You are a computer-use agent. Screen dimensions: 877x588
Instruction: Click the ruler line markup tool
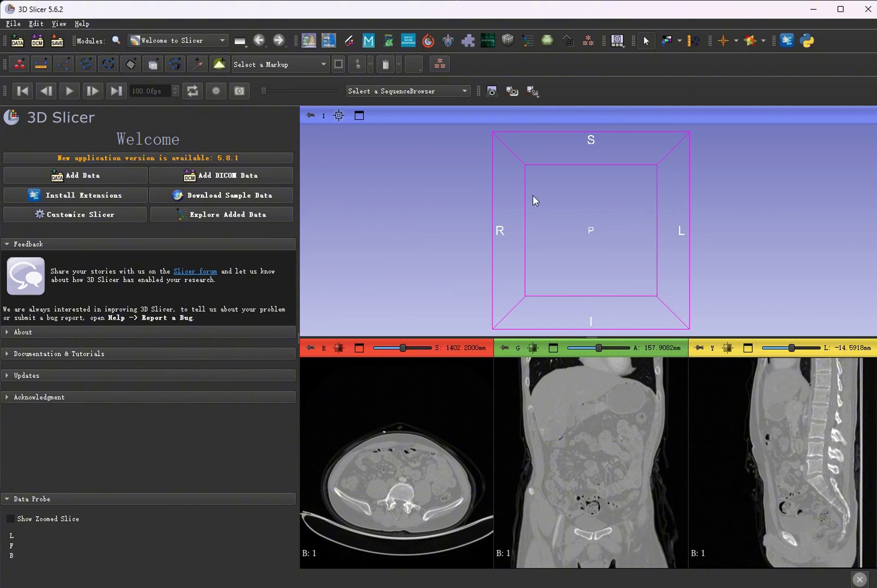click(41, 64)
